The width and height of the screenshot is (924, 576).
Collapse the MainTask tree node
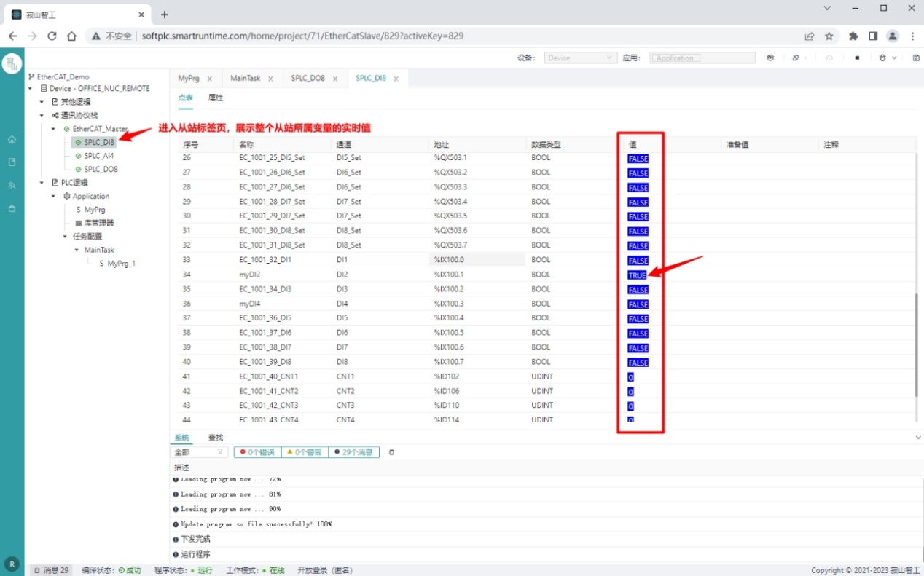pos(77,250)
